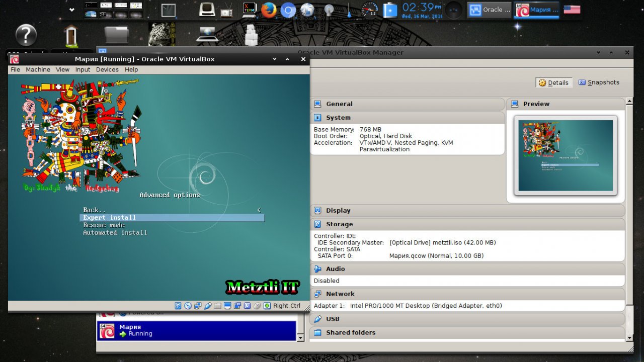Image resolution: width=644 pixels, height=362 pixels.
Task: Click the blue battery indicator in the panel
Action: (390, 10)
